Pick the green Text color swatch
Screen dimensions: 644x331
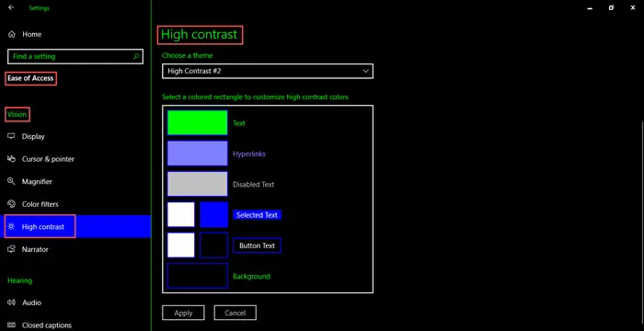point(198,123)
